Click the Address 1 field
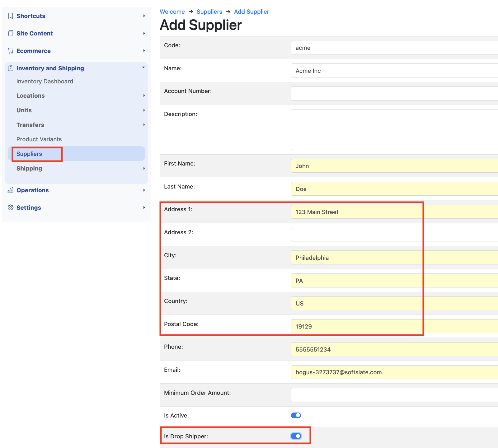The width and height of the screenshot is (498, 448). point(394,212)
